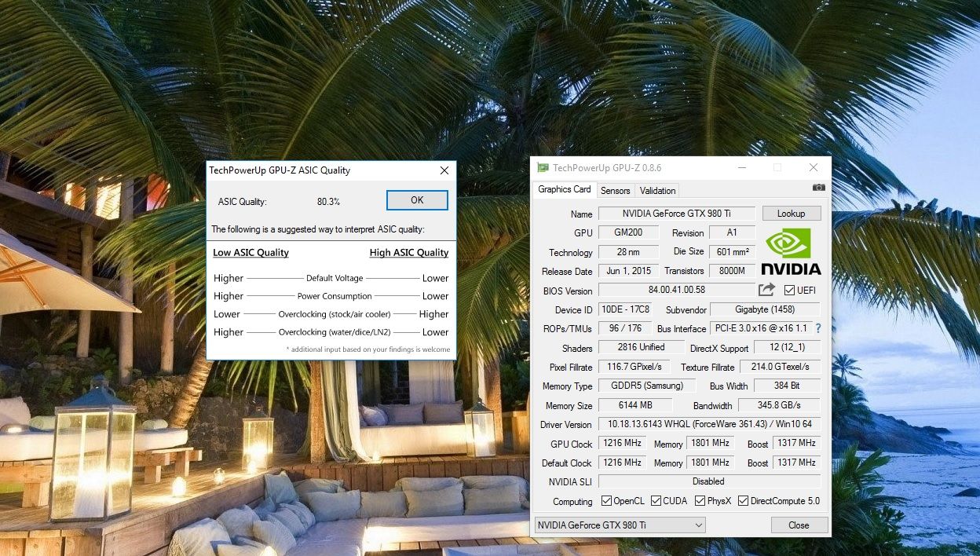Click the DirectX Support field 12 (12_1)
This screenshot has height=556, width=980.
tap(787, 347)
